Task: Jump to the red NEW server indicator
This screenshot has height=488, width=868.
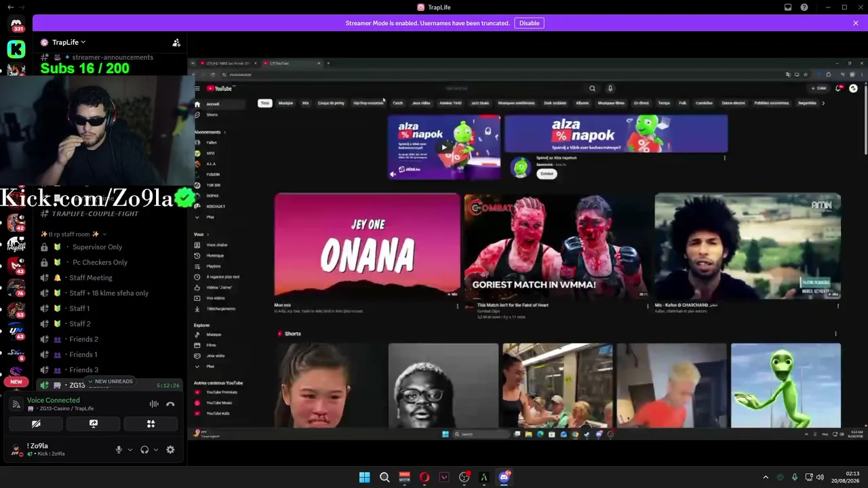Action: coord(16,382)
